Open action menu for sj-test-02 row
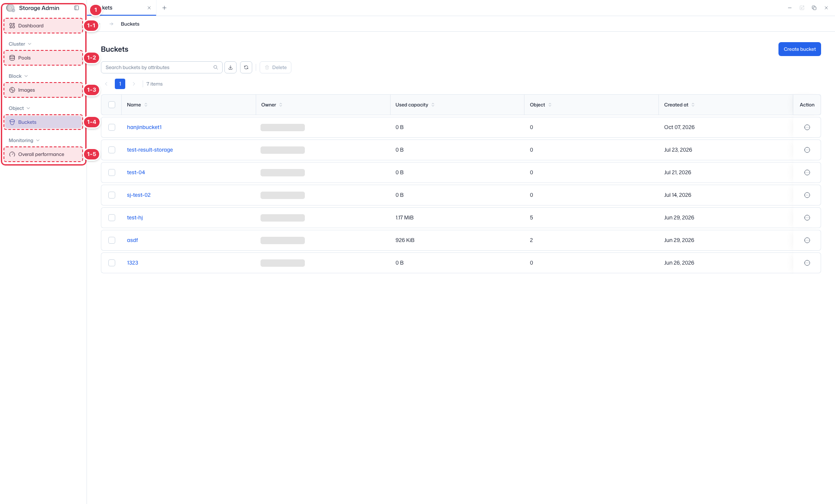The width and height of the screenshot is (835, 504). coord(807,195)
